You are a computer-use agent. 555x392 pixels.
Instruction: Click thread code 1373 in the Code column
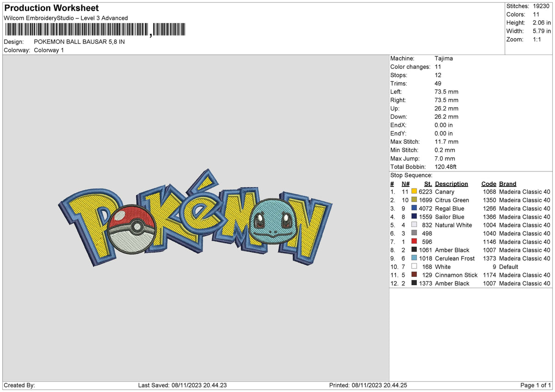pos(489,258)
